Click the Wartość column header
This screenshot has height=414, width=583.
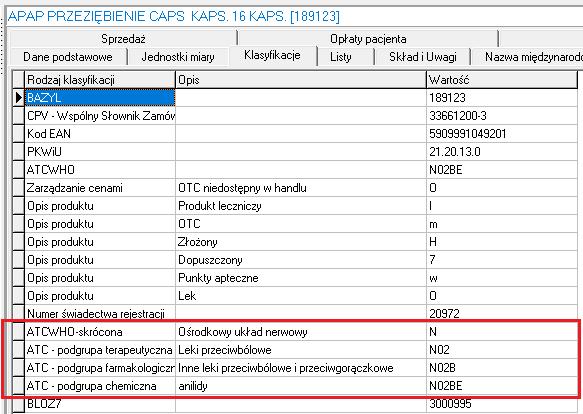[x=502, y=80]
